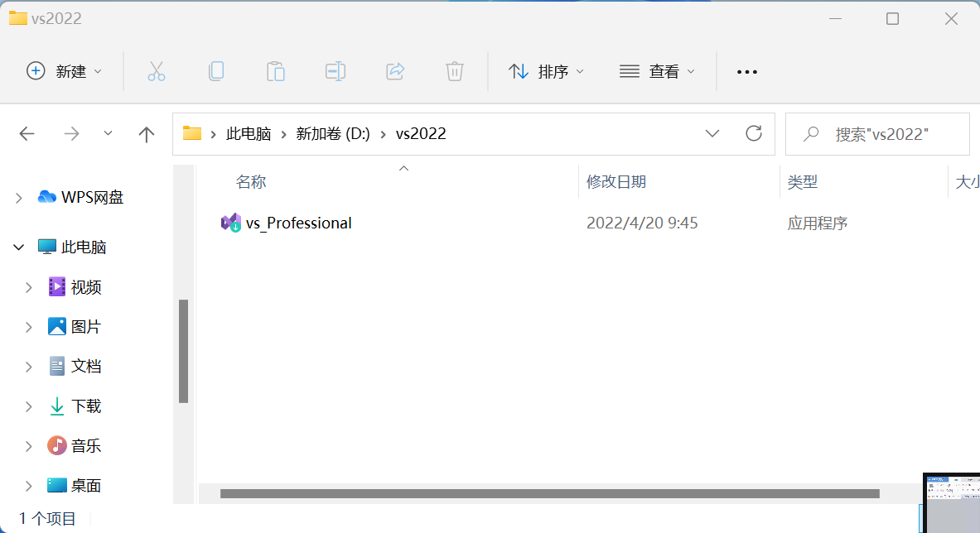Sort by the 名称 column header
The height and width of the screenshot is (533, 980).
tap(251, 181)
